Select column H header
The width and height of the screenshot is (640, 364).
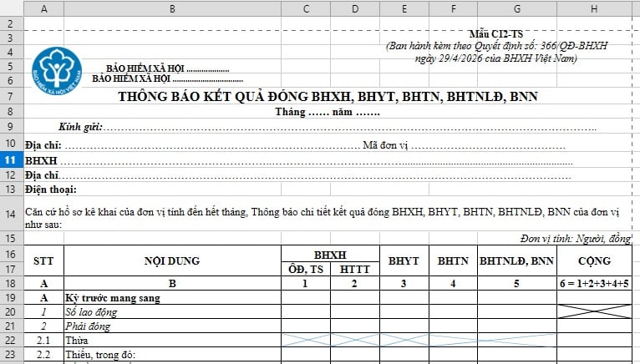pos(594,8)
